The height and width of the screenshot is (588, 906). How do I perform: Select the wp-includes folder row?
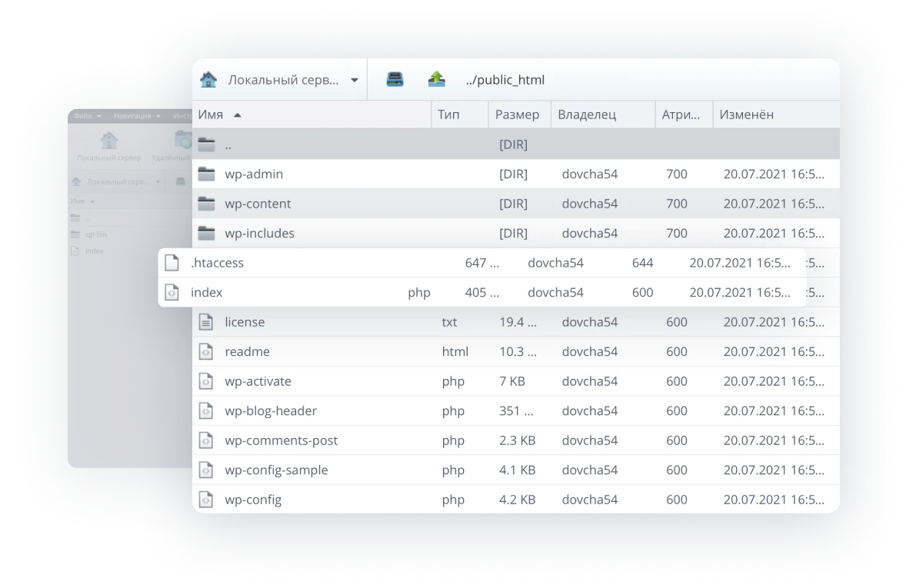click(259, 233)
